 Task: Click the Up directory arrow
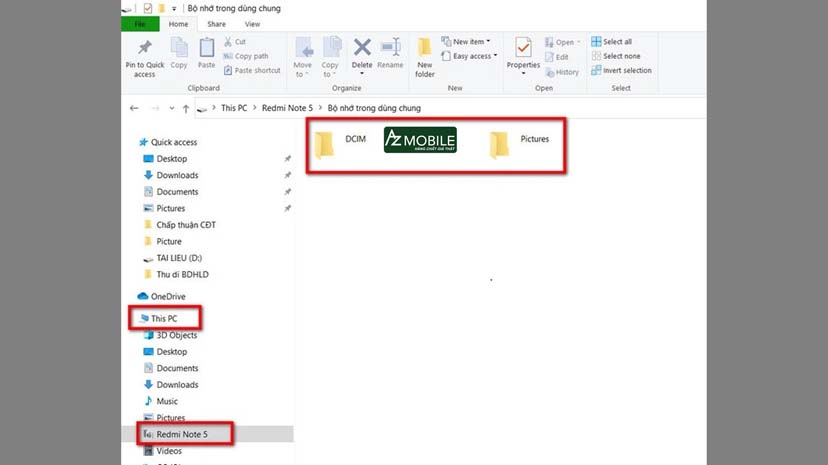tap(186, 107)
